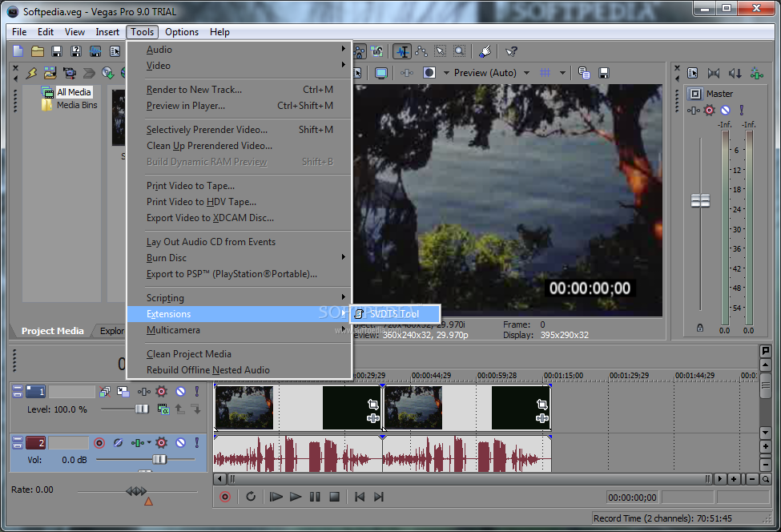Select the Selection Edit tool
The width and height of the screenshot is (781, 532).
click(441, 51)
